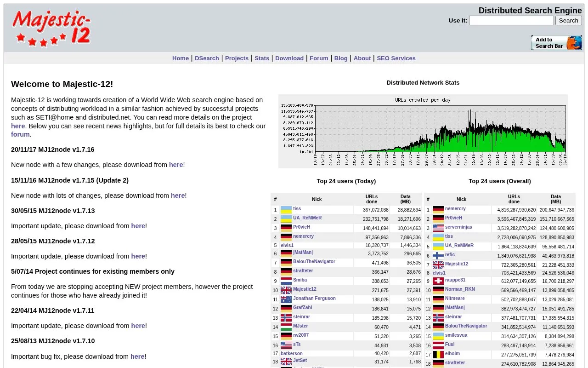
Task: Download MJ12node v1.7.16 via 'here' link
Action: coord(176,165)
